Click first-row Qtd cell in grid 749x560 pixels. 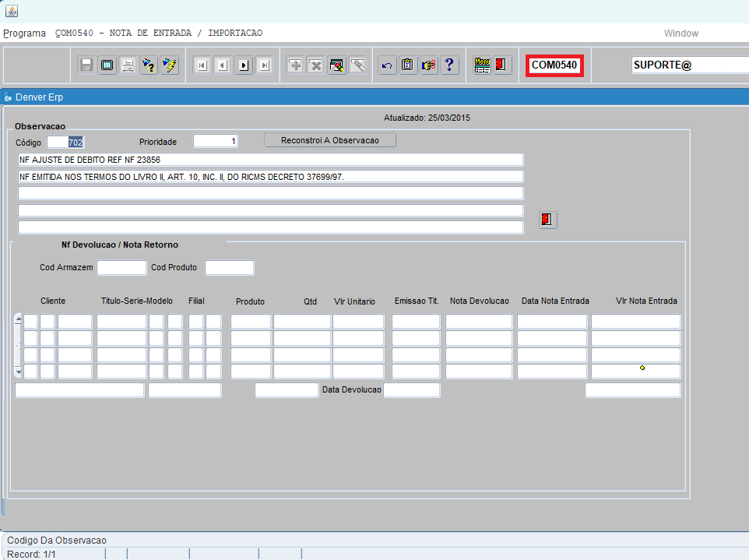click(302, 322)
